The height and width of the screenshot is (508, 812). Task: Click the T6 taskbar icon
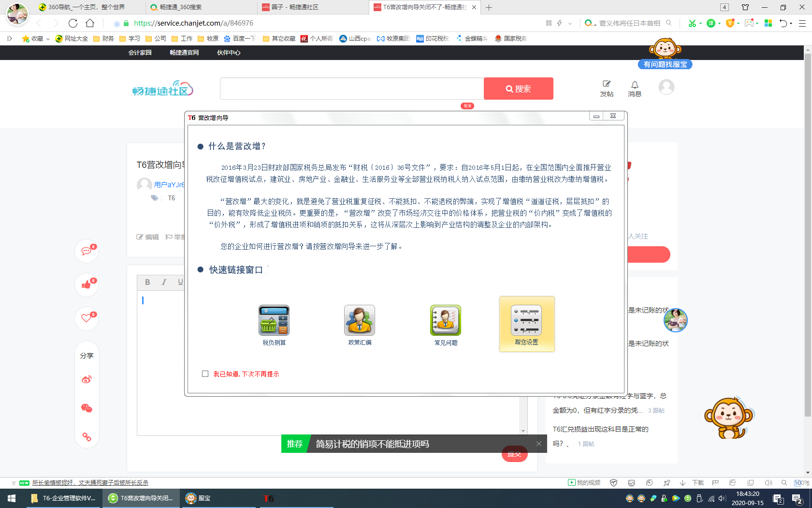click(269, 498)
